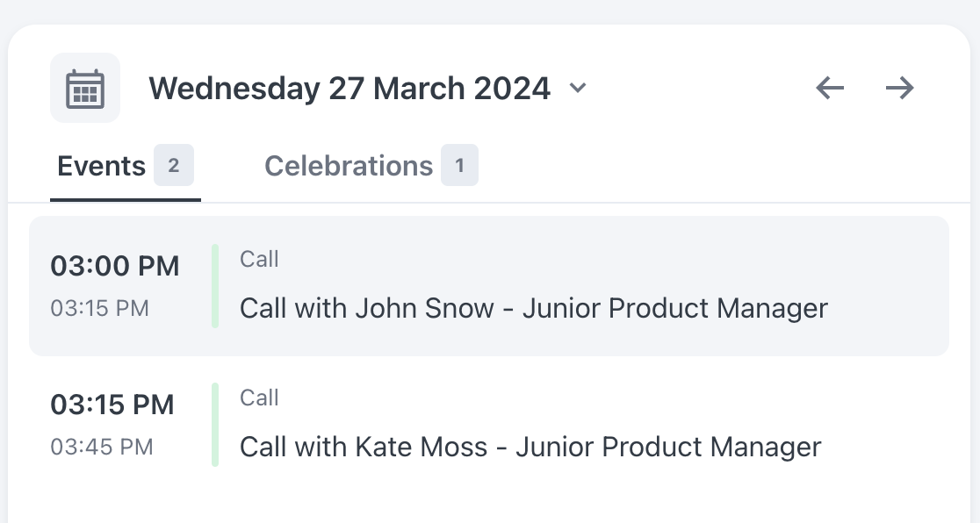
Task: Click the 03:45 PM end time
Action: (102, 447)
